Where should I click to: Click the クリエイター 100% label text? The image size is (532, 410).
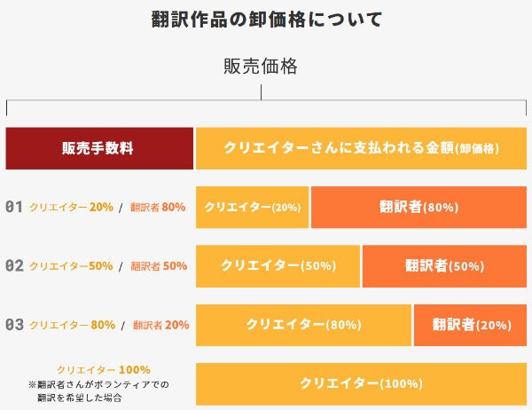click(104, 370)
